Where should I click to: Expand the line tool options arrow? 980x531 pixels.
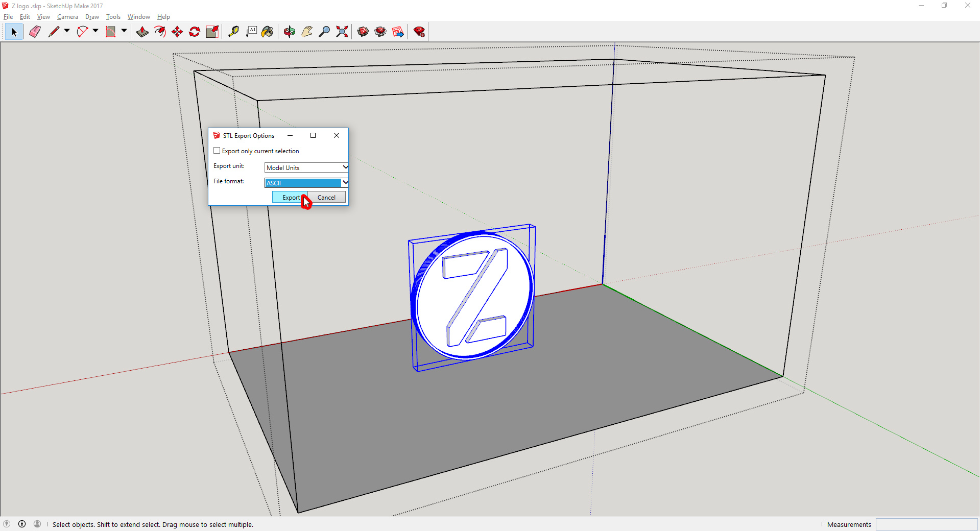pos(66,31)
